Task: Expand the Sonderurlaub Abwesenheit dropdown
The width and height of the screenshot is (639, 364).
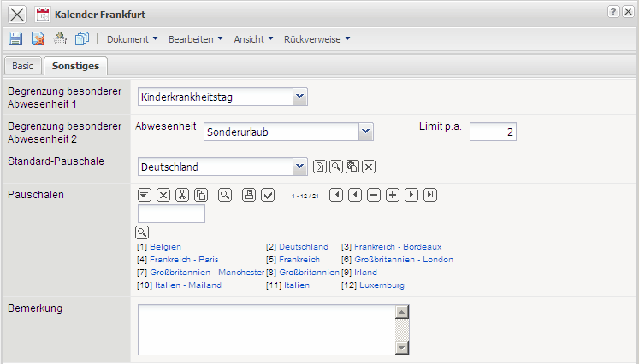Action: coord(366,131)
